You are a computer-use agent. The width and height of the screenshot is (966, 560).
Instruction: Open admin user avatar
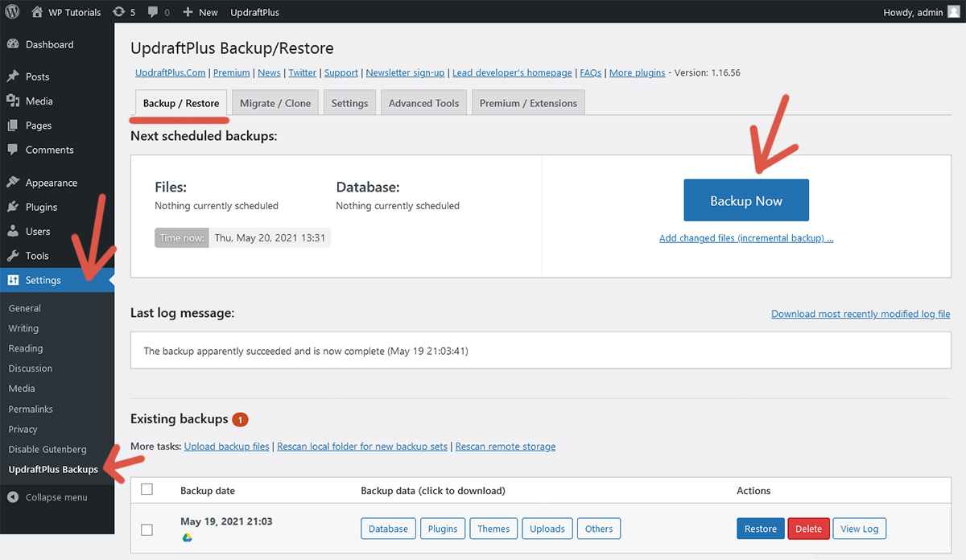[x=952, y=12]
